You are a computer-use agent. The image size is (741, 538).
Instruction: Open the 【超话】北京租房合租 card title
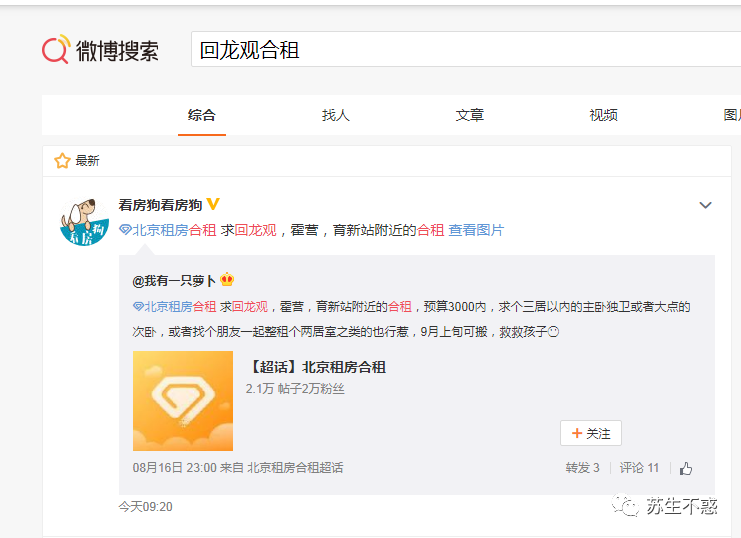click(x=317, y=367)
